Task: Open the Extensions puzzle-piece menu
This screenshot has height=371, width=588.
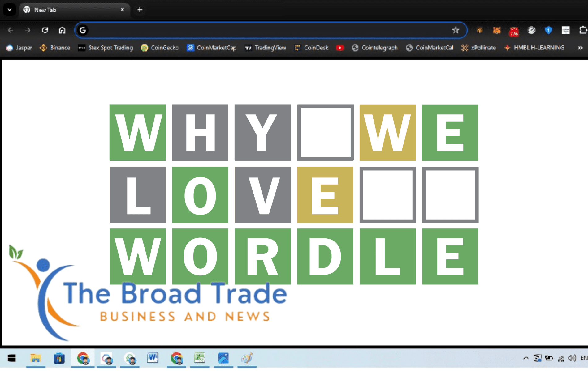Action: [x=583, y=30]
